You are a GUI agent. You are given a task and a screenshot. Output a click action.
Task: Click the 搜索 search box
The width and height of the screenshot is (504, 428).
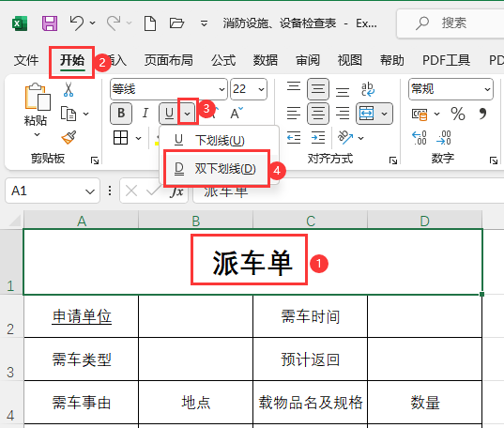(x=450, y=23)
